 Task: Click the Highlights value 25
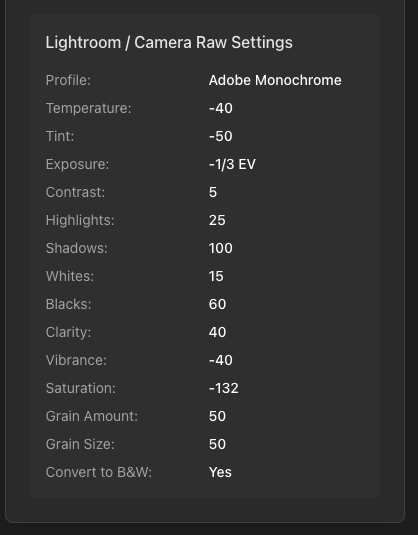217,220
